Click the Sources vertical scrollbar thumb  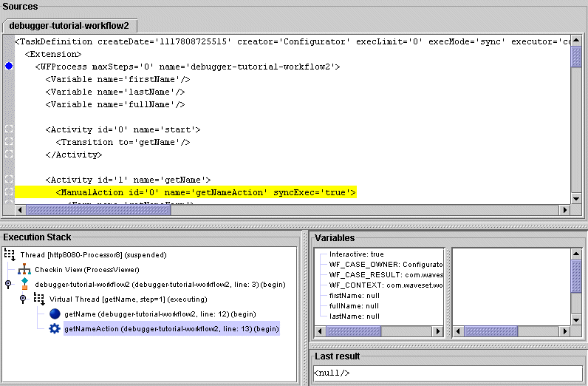(x=576, y=56)
